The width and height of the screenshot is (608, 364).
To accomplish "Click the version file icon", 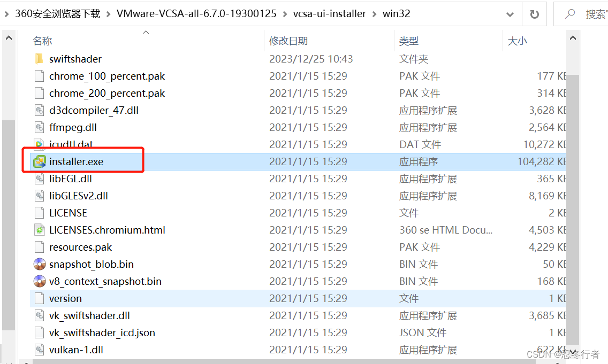I will coord(39,299).
